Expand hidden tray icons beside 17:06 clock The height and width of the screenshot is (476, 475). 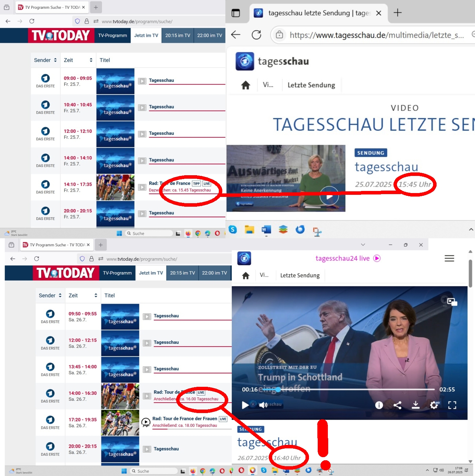pyautogui.click(x=427, y=470)
